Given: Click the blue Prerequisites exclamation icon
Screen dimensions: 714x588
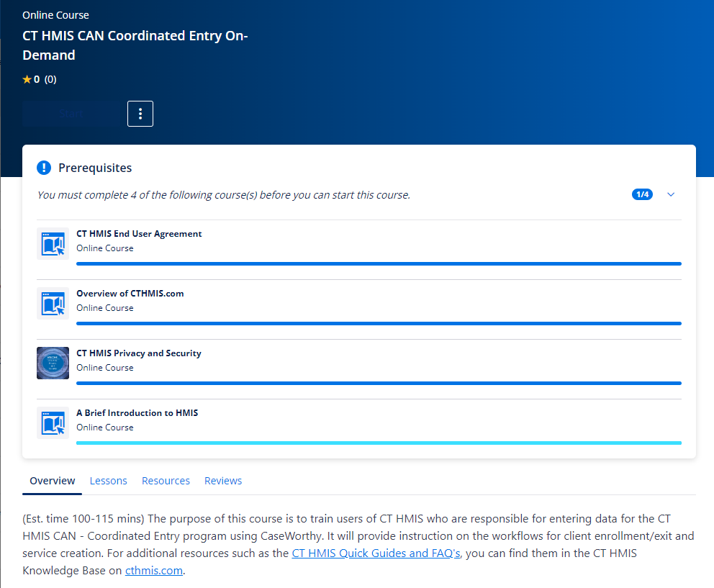Looking at the screenshot, I should (x=44, y=168).
